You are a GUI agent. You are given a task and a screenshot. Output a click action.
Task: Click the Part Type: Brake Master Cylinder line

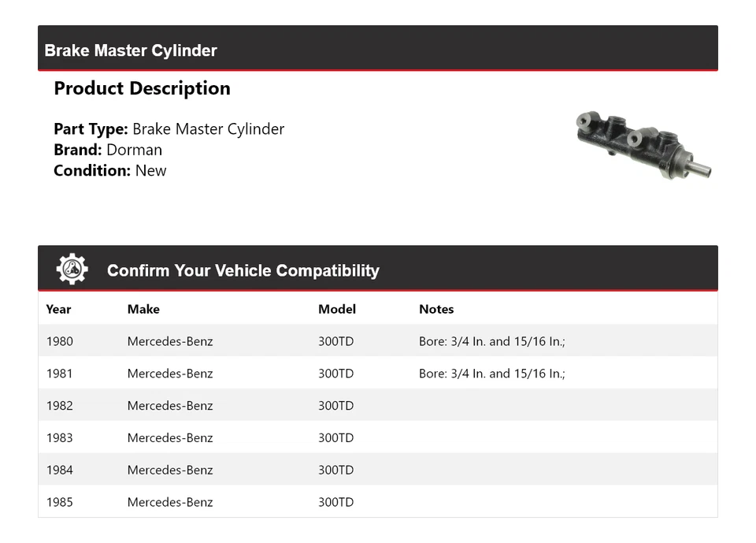tap(169, 129)
